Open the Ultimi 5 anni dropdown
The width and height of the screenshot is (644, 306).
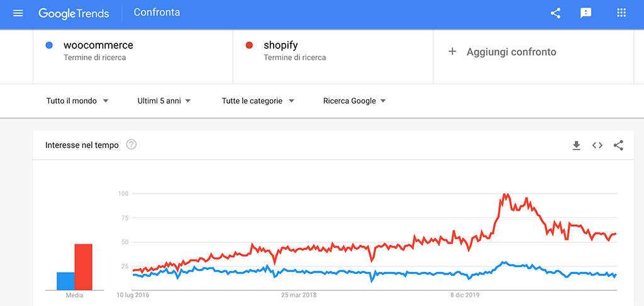(164, 101)
